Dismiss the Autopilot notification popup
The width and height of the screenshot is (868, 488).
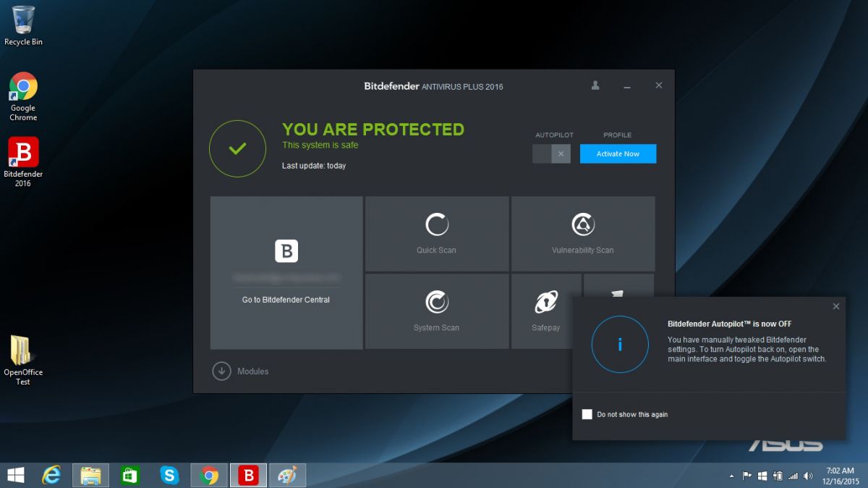click(x=836, y=306)
